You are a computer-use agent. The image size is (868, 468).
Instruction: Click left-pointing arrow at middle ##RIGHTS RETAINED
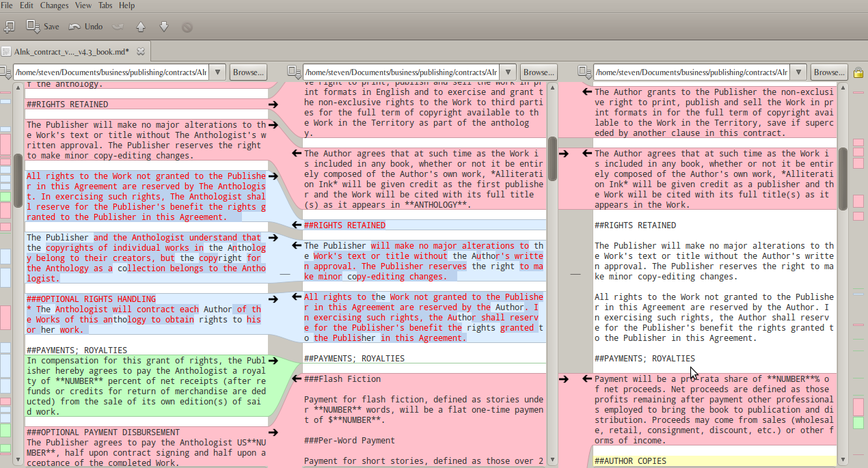[x=297, y=225]
